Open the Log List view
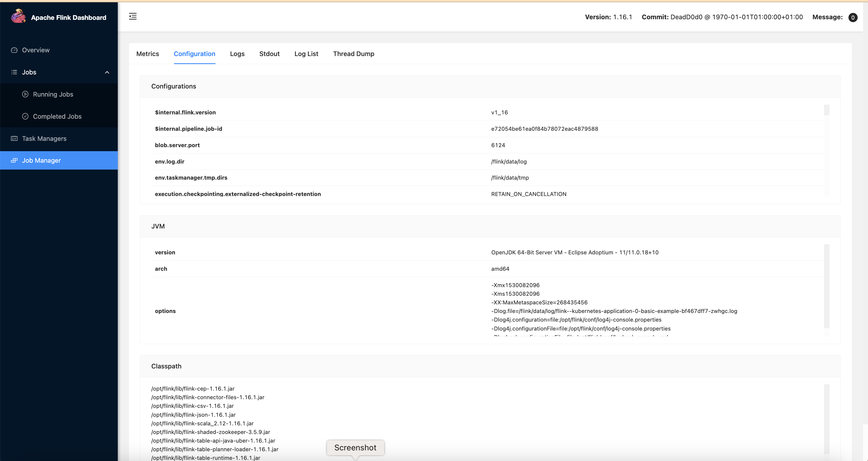 click(x=306, y=54)
